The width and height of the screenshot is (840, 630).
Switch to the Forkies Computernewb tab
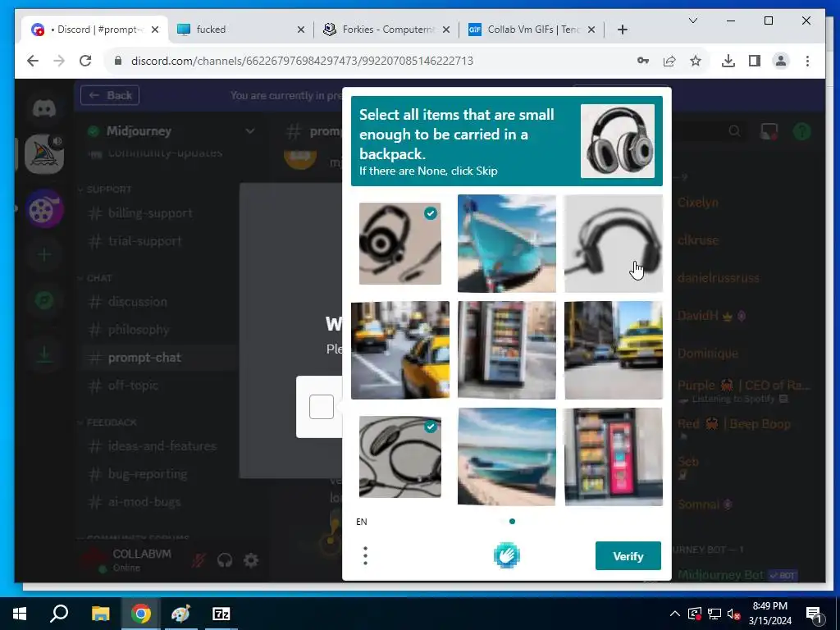click(x=387, y=30)
